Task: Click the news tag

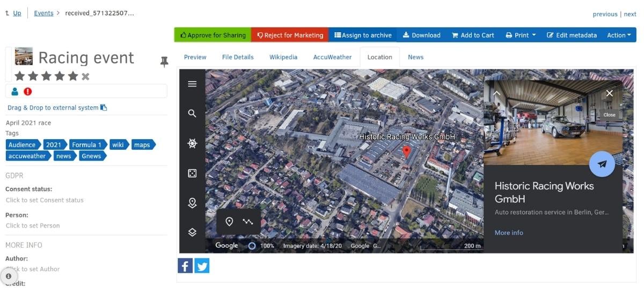Action: 65,156
